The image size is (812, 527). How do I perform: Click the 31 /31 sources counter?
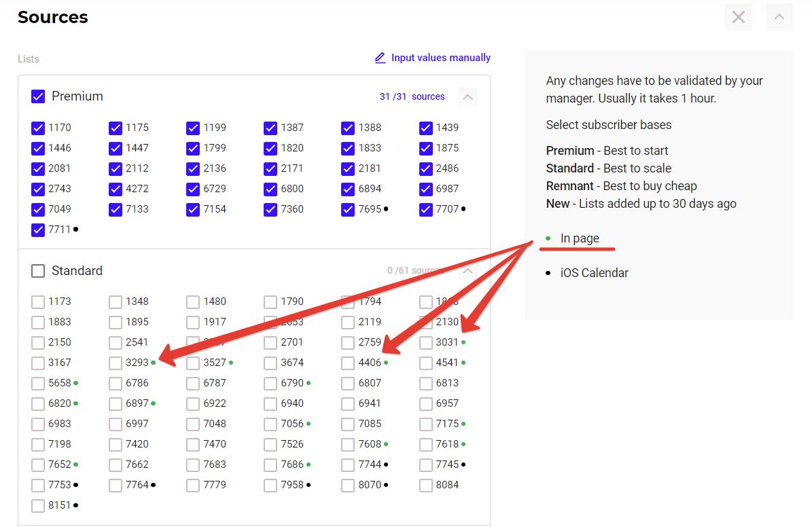pyautogui.click(x=412, y=97)
